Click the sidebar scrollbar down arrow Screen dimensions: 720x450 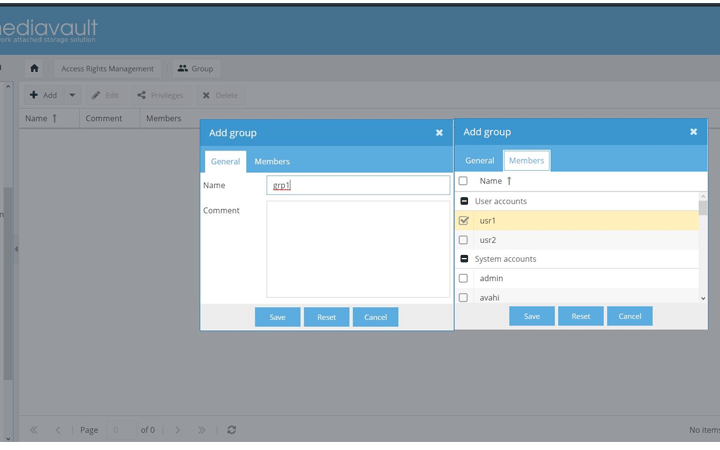(8, 439)
